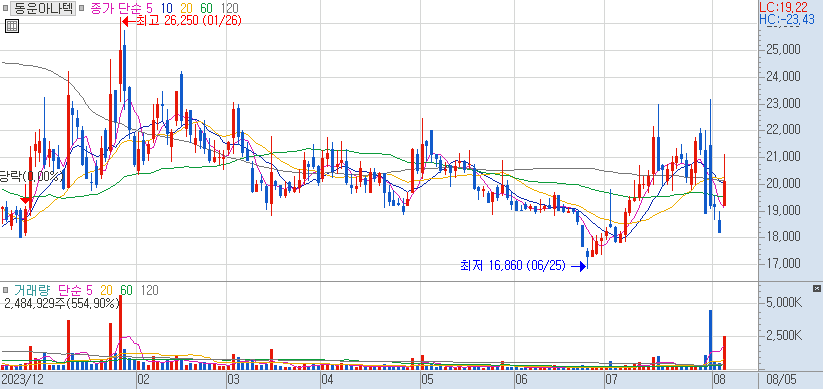Click the 거래량 volume legend label
823x389 pixels.
pos(31,290)
